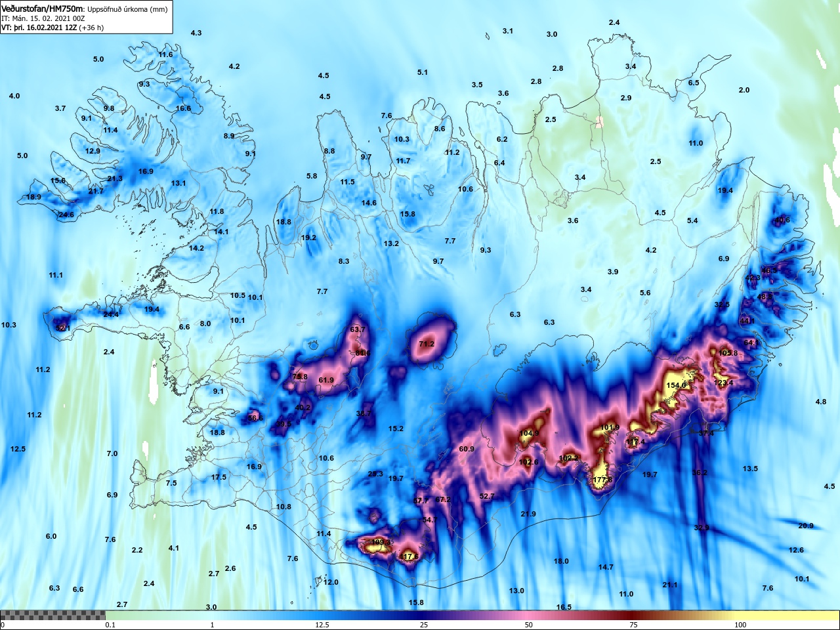Click the 16.6 value on the map
This screenshot has width=840, height=630.
[183, 108]
